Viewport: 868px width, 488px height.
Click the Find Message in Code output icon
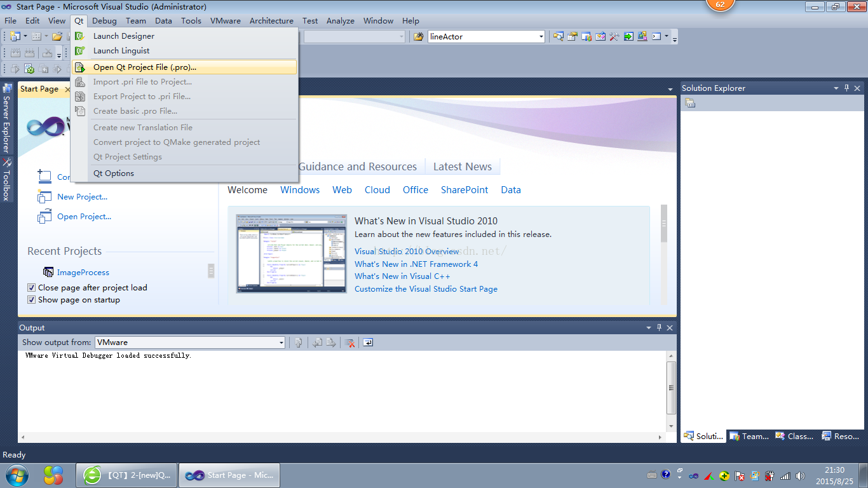(299, 342)
